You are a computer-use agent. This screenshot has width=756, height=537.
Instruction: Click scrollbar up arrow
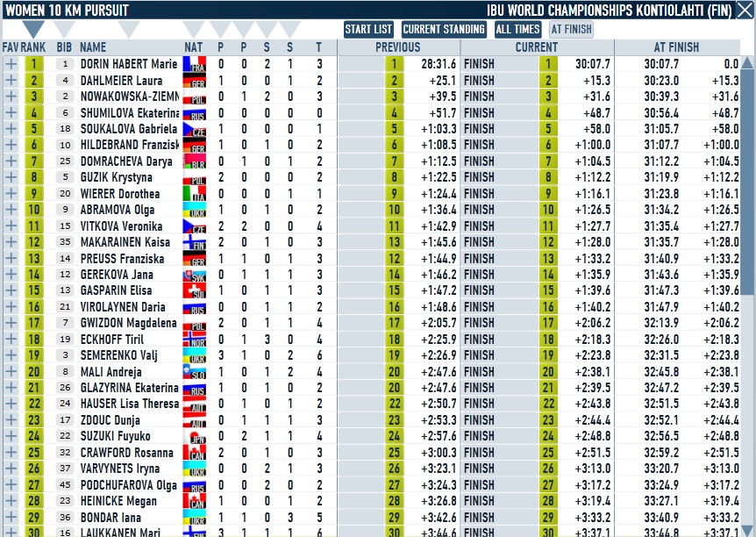pyautogui.click(x=747, y=63)
